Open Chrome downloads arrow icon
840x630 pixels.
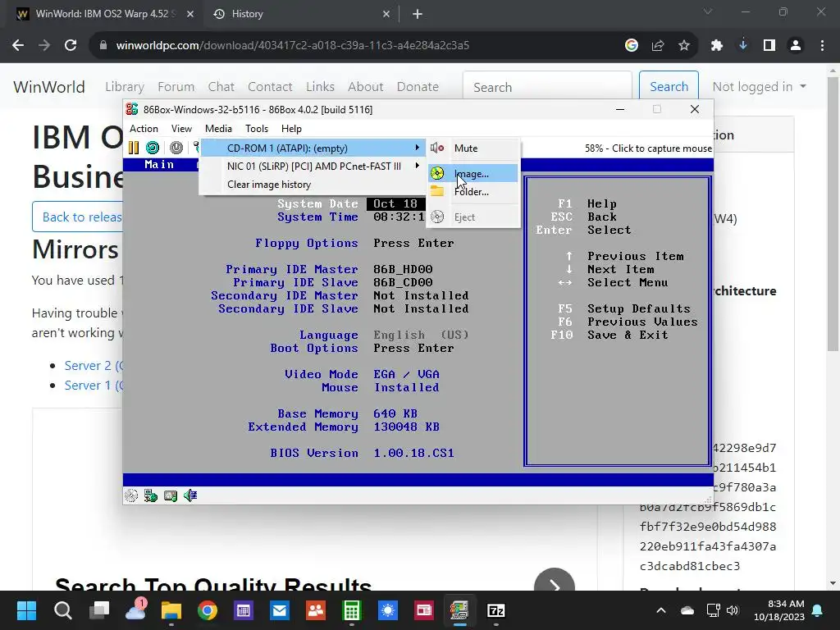pos(743,45)
